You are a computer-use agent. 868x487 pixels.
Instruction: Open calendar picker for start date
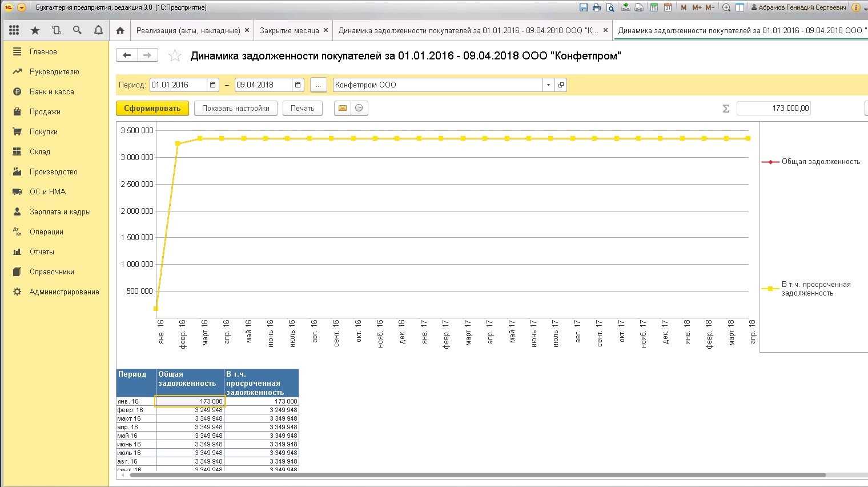coord(212,85)
